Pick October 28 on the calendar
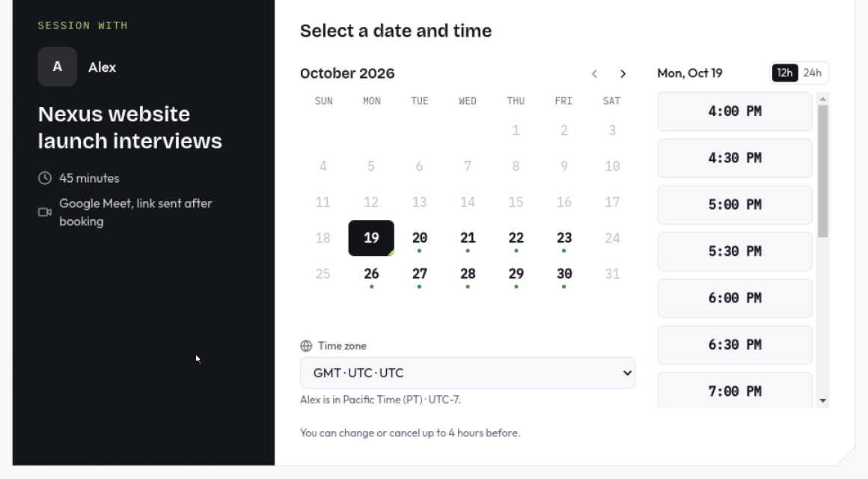Image resolution: width=868 pixels, height=479 pixels. (468, 274)
